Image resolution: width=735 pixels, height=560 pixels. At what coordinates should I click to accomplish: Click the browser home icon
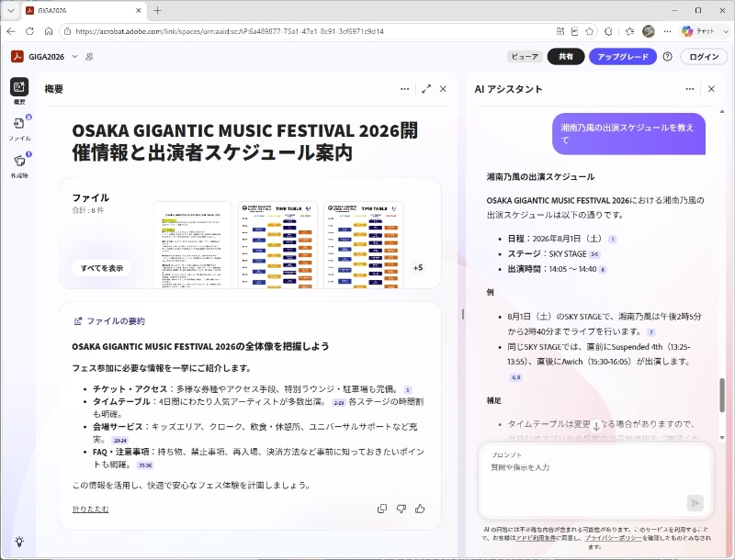pyautogui.click(x=49, y=31)
